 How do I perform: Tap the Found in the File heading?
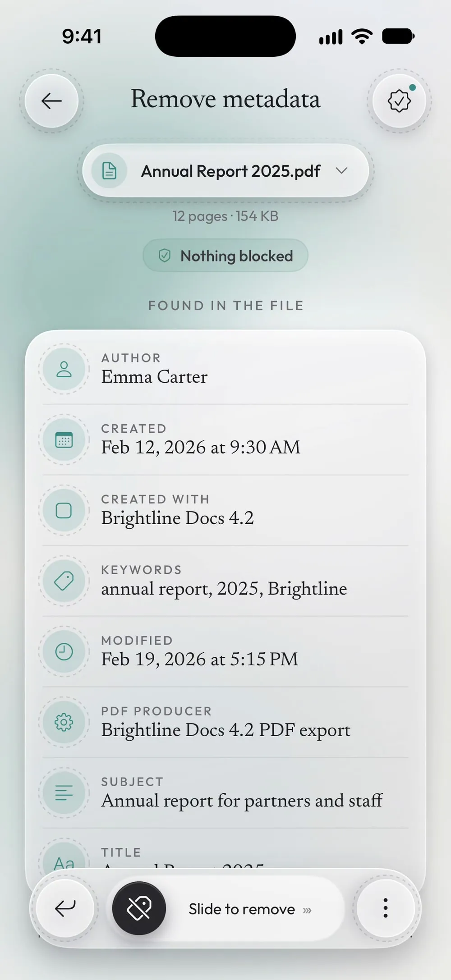(x=226, y=306)
